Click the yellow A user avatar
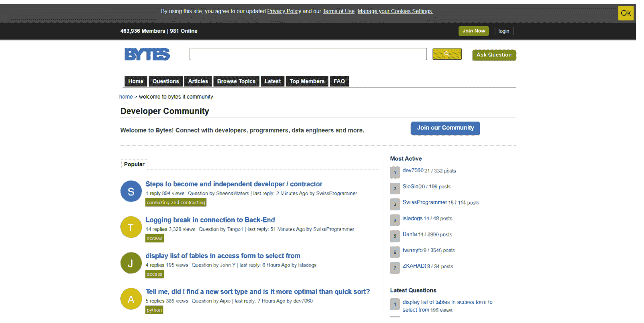Viewport: 644px width, 323px height. [131, 299]
